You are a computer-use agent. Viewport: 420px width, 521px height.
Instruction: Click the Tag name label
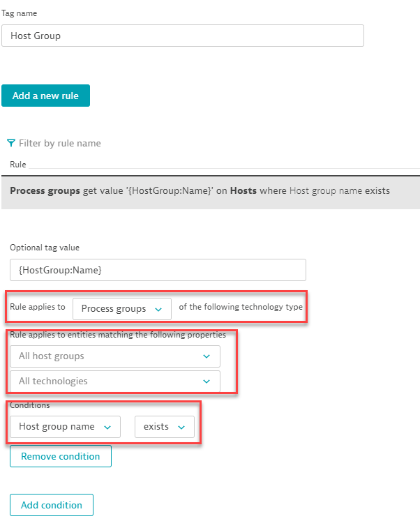(20, 13)
